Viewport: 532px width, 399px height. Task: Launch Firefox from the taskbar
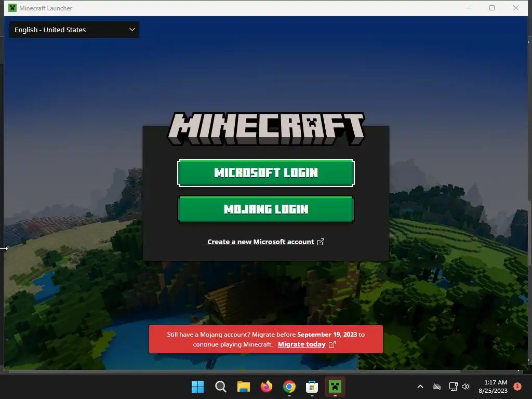tap(267, 387)
